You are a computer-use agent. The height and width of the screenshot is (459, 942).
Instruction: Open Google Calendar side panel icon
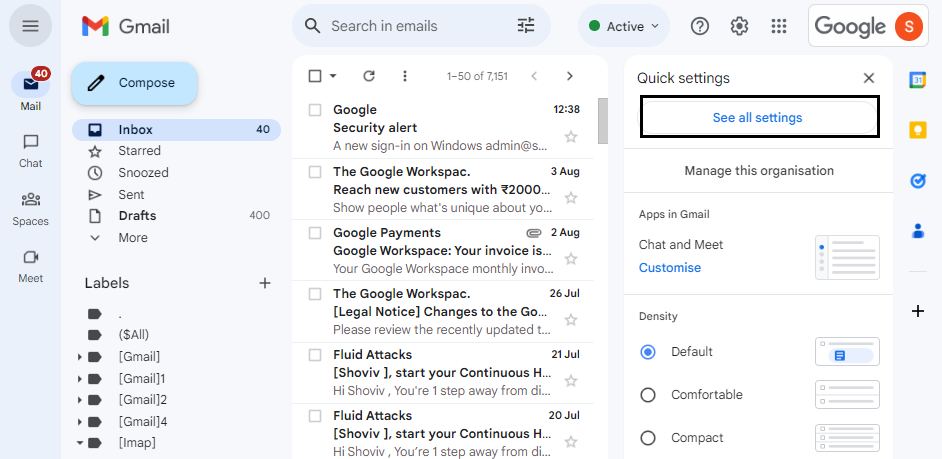917,80
